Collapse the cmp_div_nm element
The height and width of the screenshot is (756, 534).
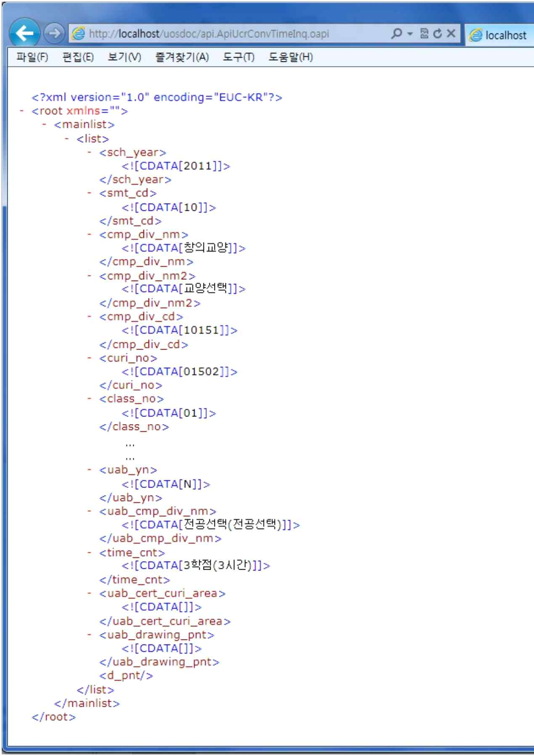click(90, 234)
